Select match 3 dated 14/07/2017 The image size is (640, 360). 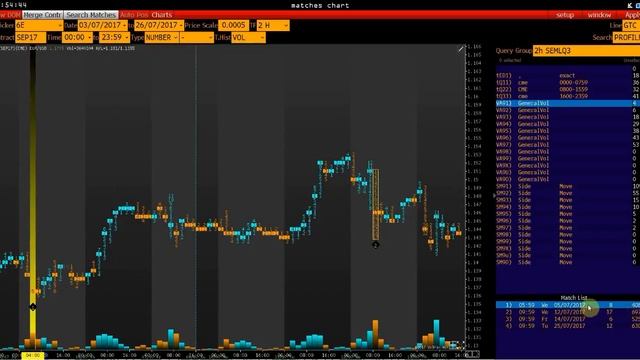point(568,319)
